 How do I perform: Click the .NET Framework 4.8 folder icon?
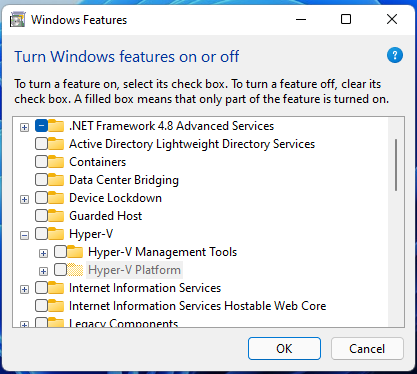[x=56, y=126]
